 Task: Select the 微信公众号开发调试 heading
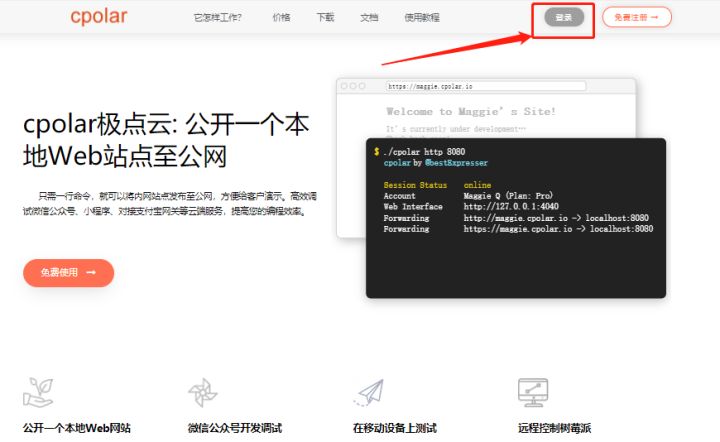pyautogui.click(x=235, y=428)
